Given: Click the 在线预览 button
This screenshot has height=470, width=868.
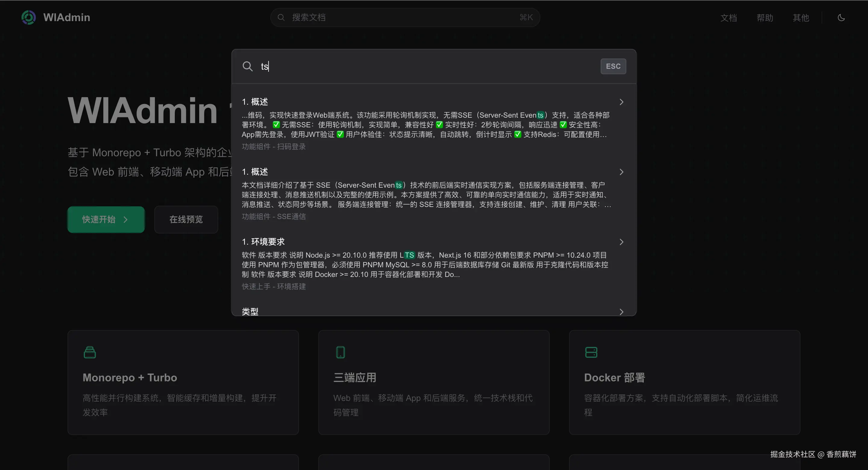Looking at the screenshot, I should 186,220.
